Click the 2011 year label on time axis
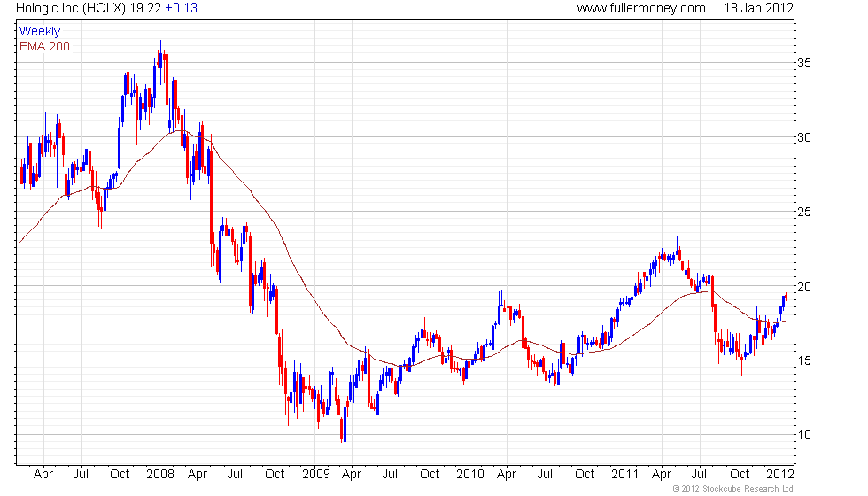This screenshot has height=496, width=868. (625, 475)
